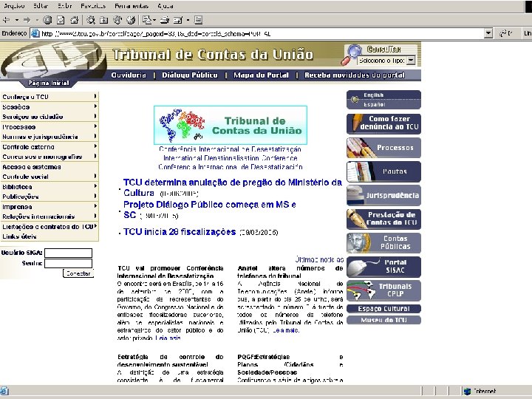Click the Senha password field
Viewport: 532px width, 399px height.
[x=68, y=263]
